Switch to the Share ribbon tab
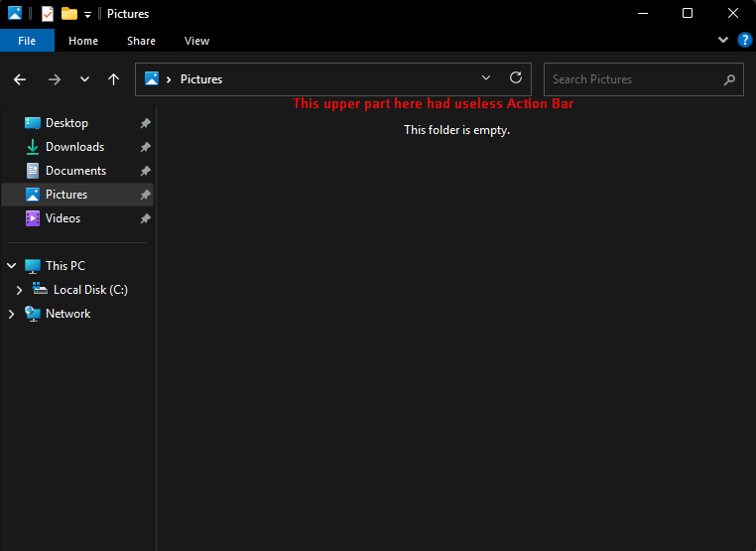 coord(141,41)
